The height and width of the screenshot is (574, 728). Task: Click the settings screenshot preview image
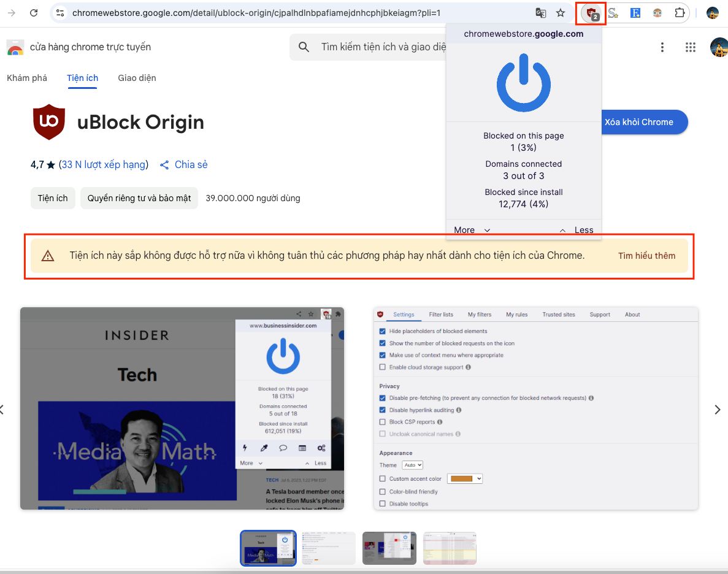click(x=536, y=408)
